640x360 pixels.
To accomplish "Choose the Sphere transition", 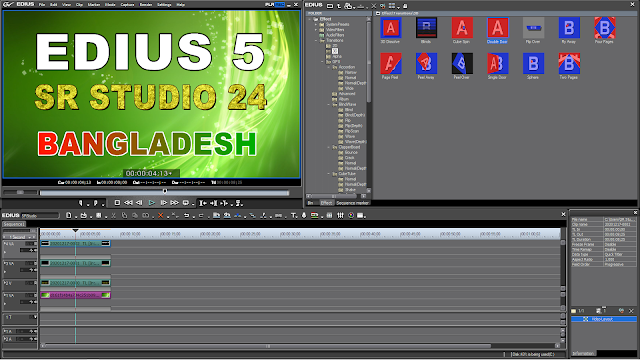I will 533,63.
